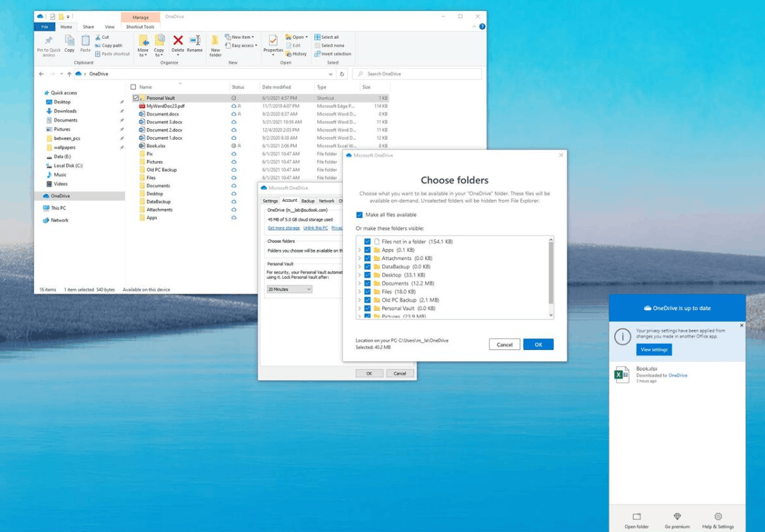This screenshot has height=532, width=765.
Task: Click Select all in ribbon
Action: click(x=327, y=37)
